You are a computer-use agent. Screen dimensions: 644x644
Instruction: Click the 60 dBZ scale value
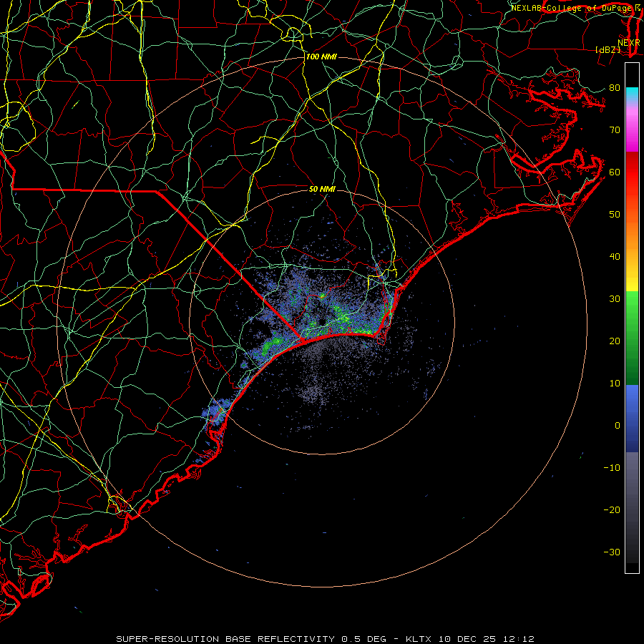pyautogui.click(x=615, y=172)
